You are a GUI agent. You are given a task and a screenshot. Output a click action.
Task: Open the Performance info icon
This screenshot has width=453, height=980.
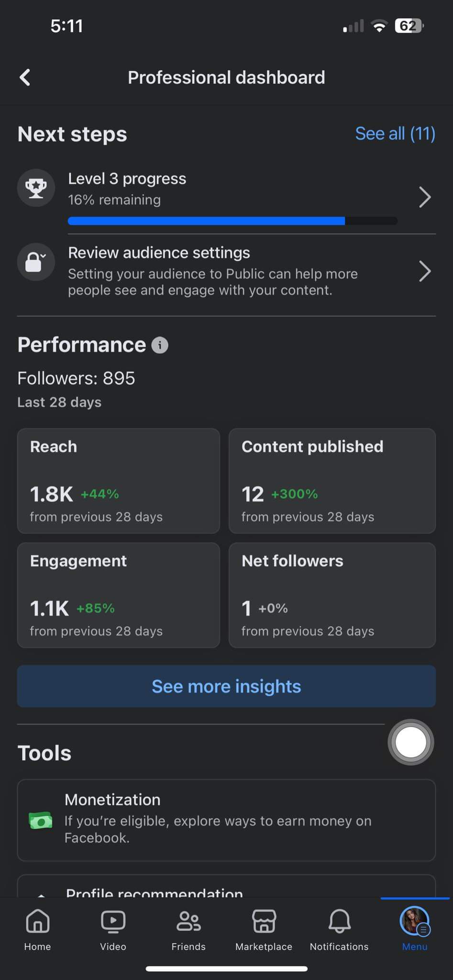pyautogui.click(x=160, y=345)
